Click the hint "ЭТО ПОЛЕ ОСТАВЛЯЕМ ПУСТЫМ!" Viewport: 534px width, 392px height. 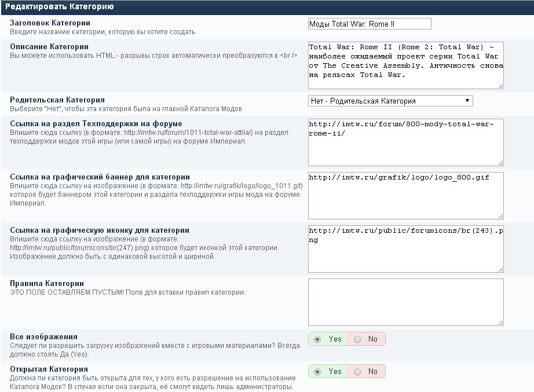(x=67, y=292)
